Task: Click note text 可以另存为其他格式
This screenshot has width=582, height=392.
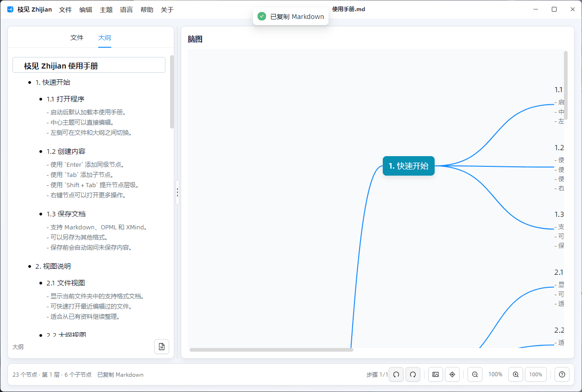Action: click(77, 237)
